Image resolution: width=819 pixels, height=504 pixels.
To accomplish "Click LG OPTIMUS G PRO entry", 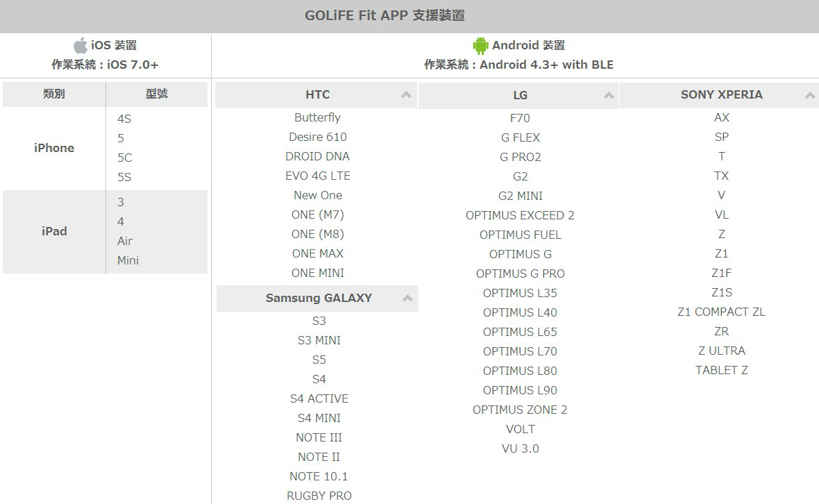I will click(521, 274).
